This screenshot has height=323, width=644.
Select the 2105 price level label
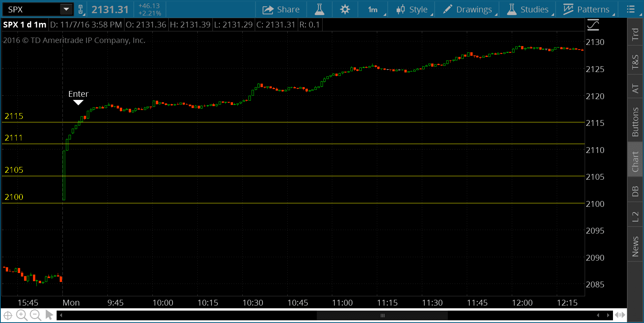(x=14, y=170)
